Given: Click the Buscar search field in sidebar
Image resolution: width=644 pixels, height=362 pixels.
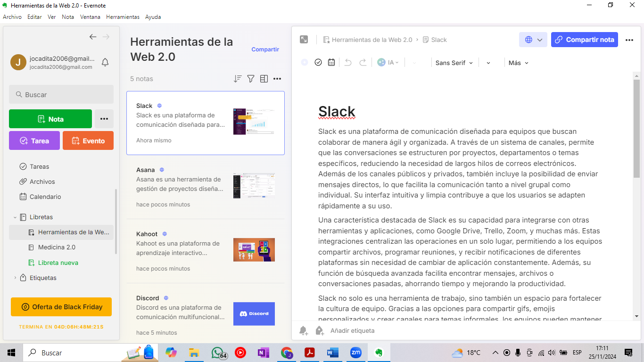Looking at the screenshot, I should [x=61, y=94].
